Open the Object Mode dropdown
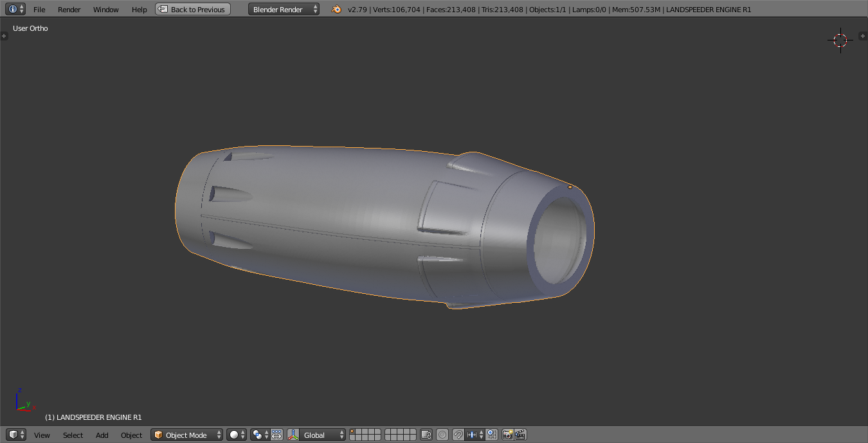The height and width of the screenshot is (443, 868). pyautogui.click(x=187, y=435)
